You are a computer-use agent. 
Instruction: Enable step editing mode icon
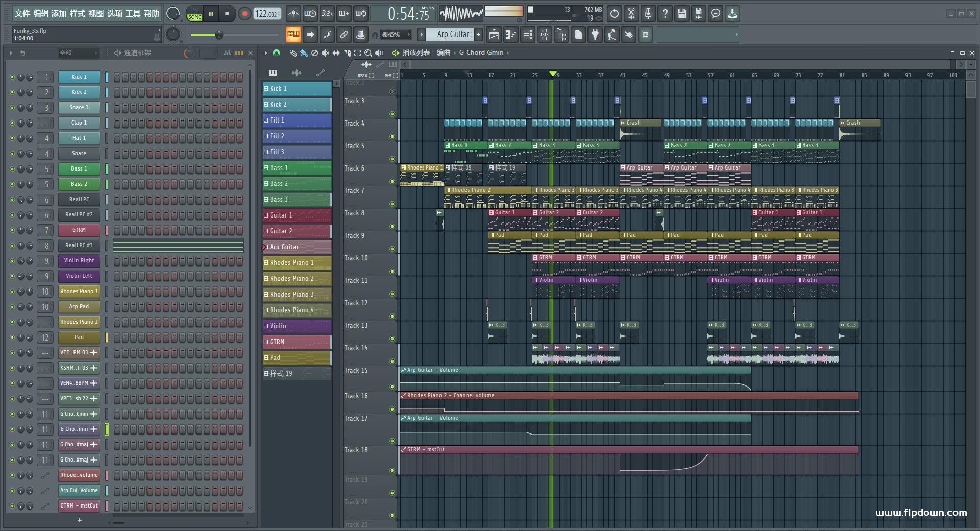pyautogui.click(x=327, y=34)
